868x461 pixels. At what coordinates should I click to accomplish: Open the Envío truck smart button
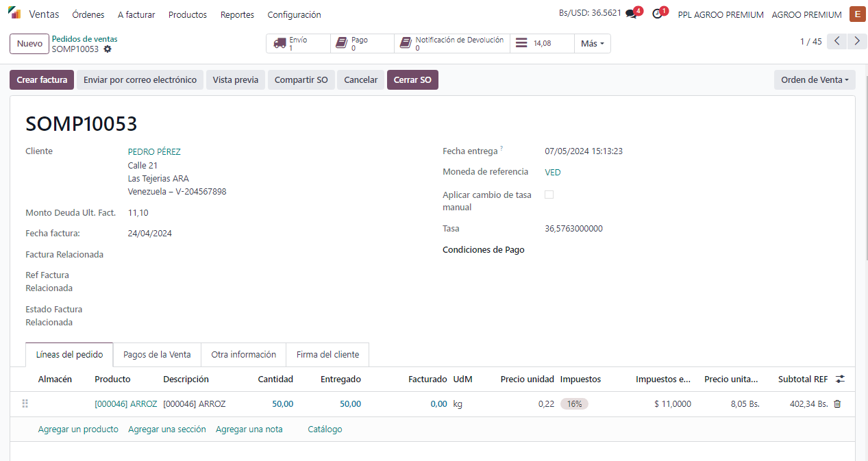pyautogui.click(x=298, y=44)
